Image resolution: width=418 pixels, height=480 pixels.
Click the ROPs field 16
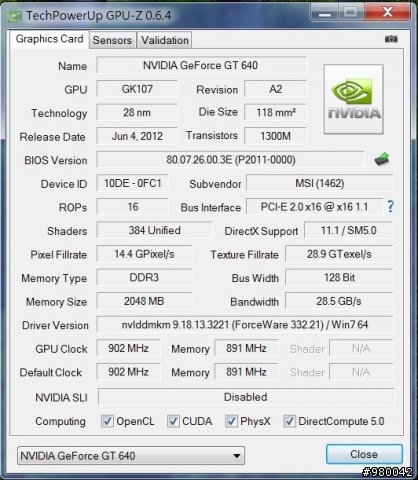pyautogui.click(x=133, y=207)
